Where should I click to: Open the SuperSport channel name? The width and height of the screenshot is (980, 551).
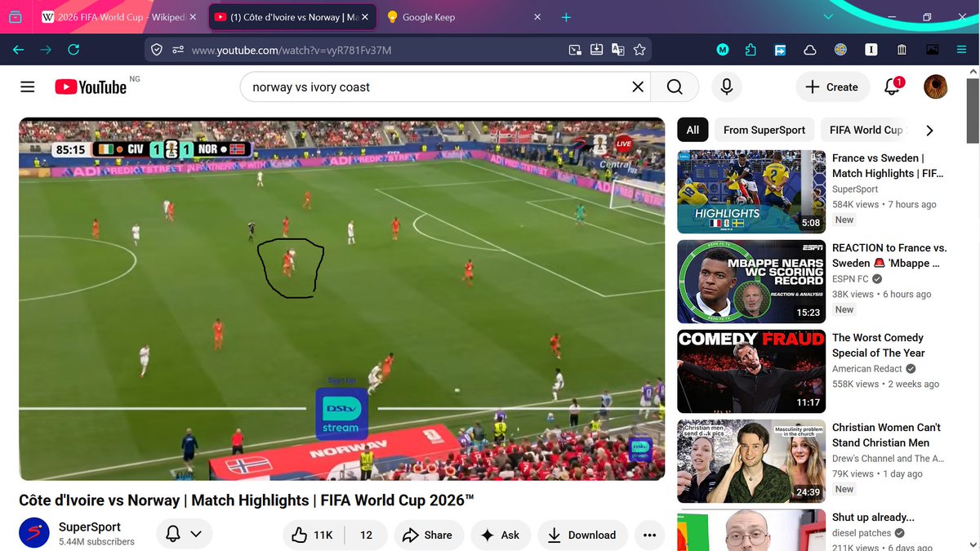tap(90, 527)
